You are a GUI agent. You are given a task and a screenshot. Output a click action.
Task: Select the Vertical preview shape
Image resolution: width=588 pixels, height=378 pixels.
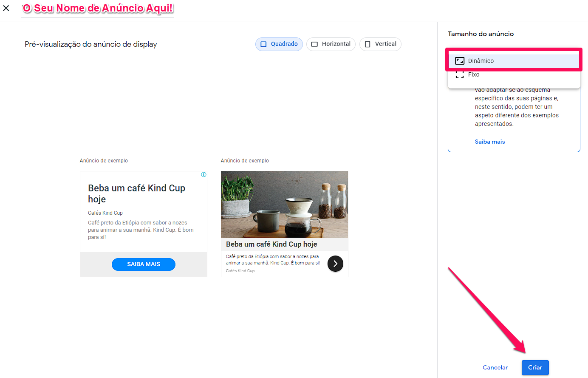pos(380,44)
